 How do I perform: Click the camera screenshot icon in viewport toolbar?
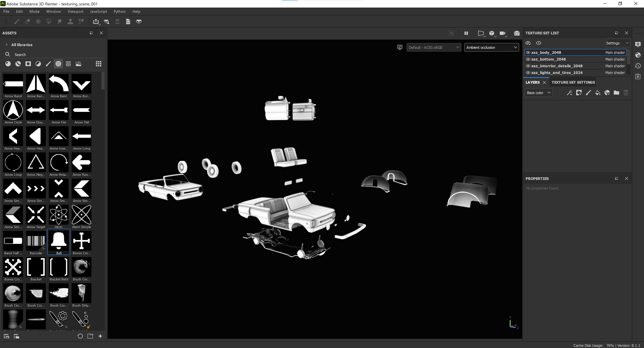click(517, 33)
